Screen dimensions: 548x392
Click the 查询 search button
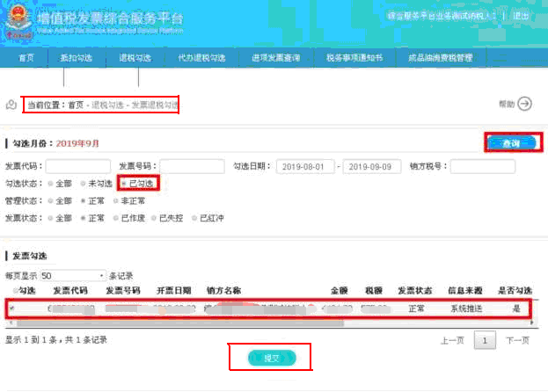pyautogui.click(x=511, y=142)
